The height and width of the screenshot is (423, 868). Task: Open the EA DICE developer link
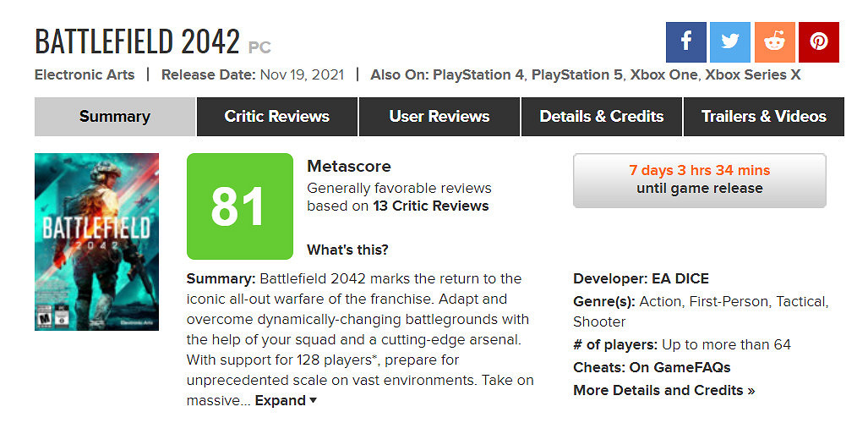pyautogui.click(x=680, y=278)
